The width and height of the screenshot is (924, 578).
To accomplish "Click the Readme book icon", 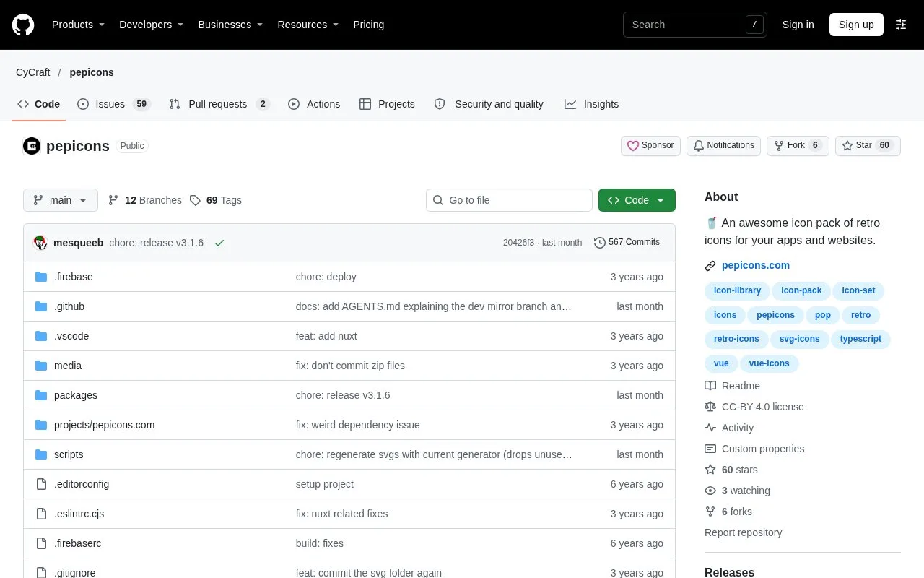I will tap(710, 386).
